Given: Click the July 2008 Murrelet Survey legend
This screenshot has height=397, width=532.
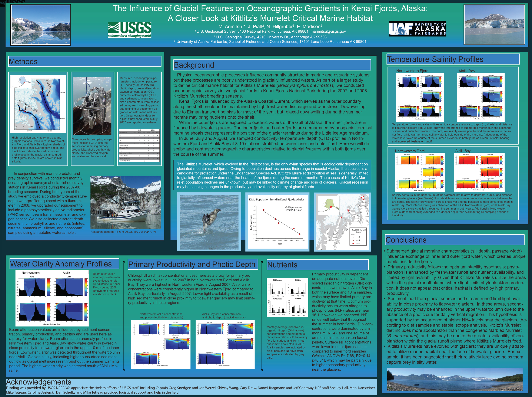Looking at the screenshot, I should 359,236.
